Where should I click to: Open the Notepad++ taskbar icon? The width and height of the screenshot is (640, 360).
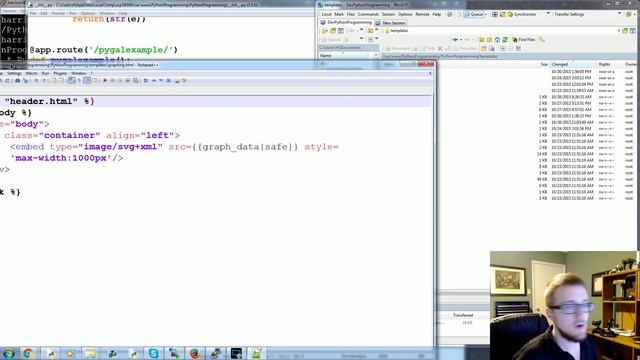coord(256,353)
